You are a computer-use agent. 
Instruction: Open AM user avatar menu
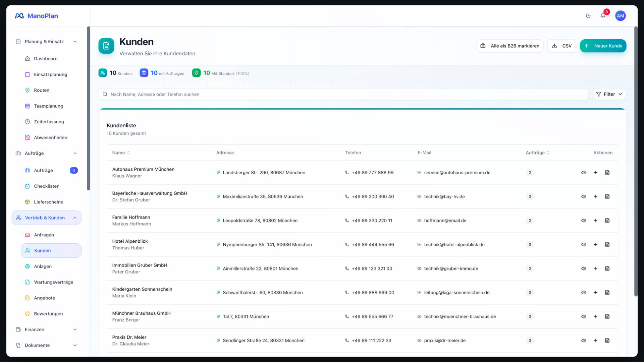621,16
